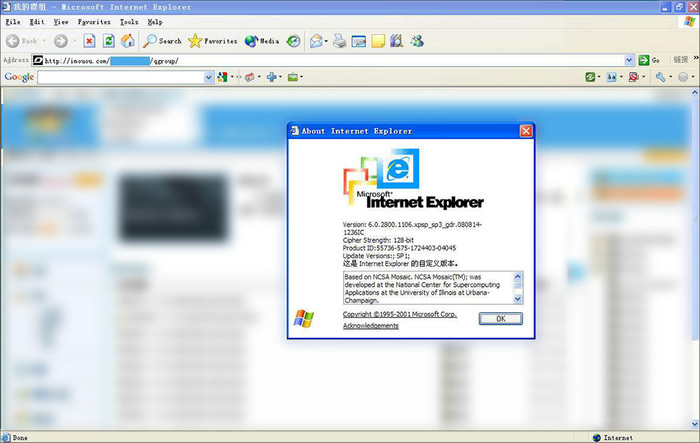Viewport: 700px width, 443px height.
Task: Click the Google toolbar search input field
Action: tap(120, 77)
